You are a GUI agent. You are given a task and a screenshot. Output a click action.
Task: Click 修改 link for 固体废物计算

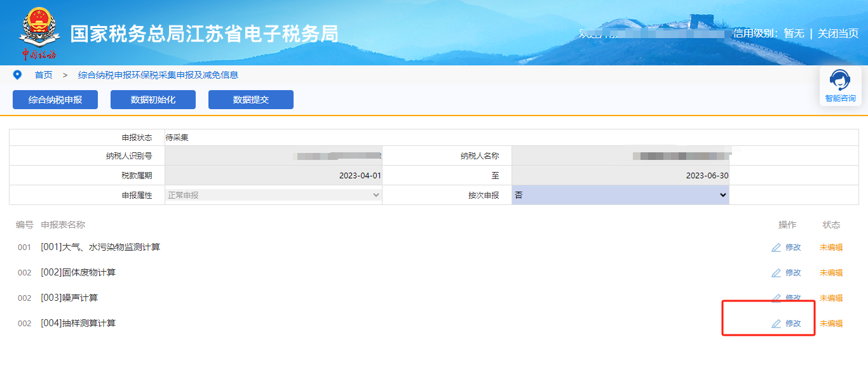(x=793, y=273)
